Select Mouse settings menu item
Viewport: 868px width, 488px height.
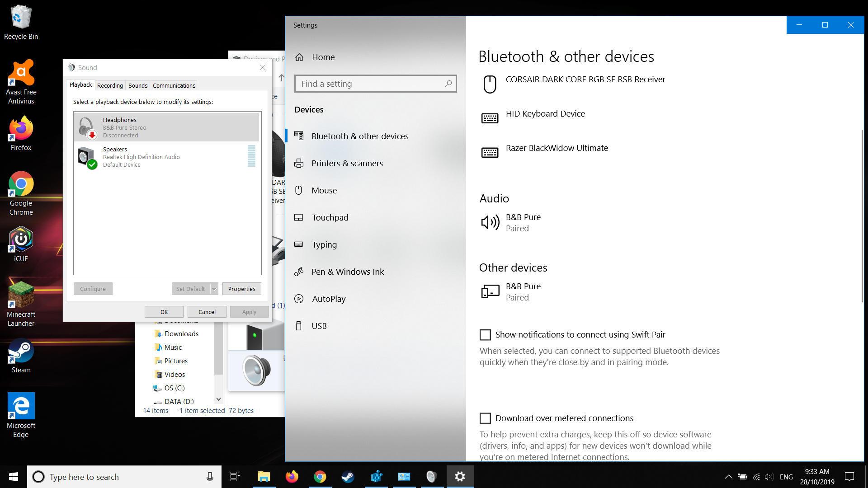(324, 190)
